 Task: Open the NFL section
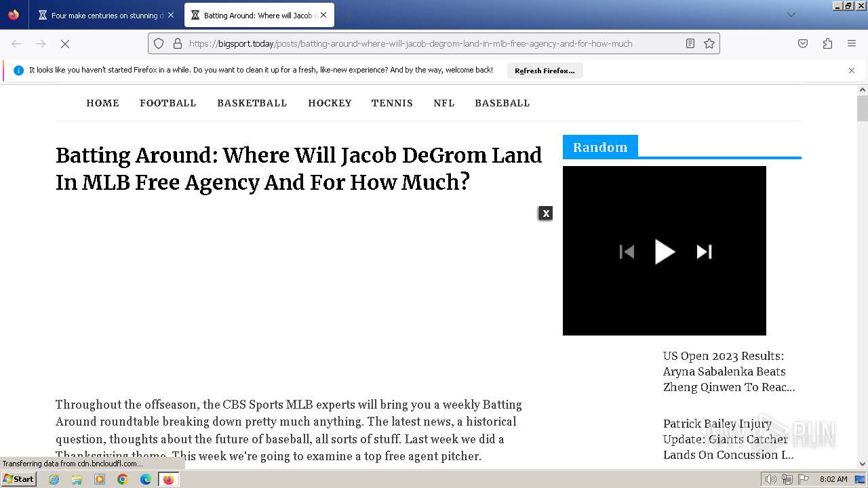coord(444,103)
